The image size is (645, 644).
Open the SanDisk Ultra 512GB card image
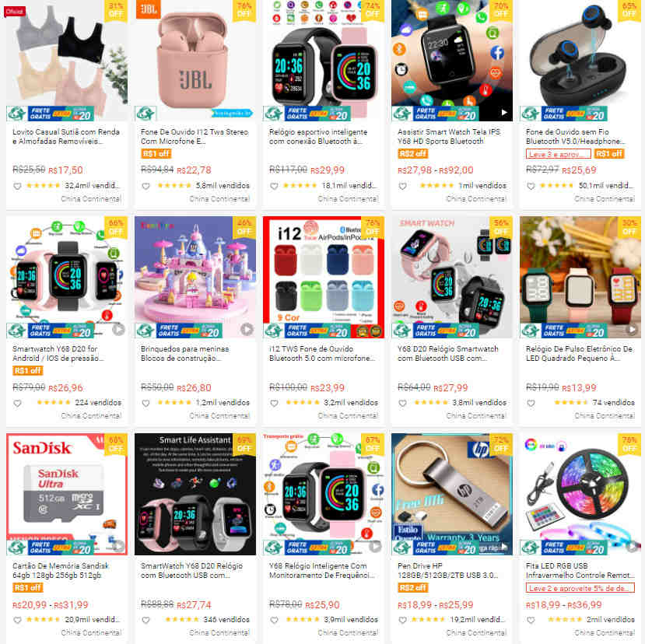click(67, 494)
